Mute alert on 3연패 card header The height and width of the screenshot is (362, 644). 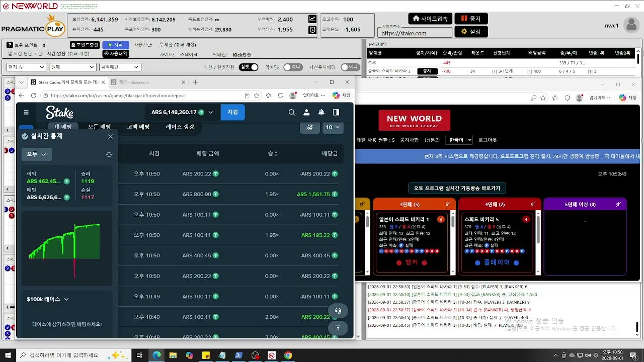[x=448, y=204]
